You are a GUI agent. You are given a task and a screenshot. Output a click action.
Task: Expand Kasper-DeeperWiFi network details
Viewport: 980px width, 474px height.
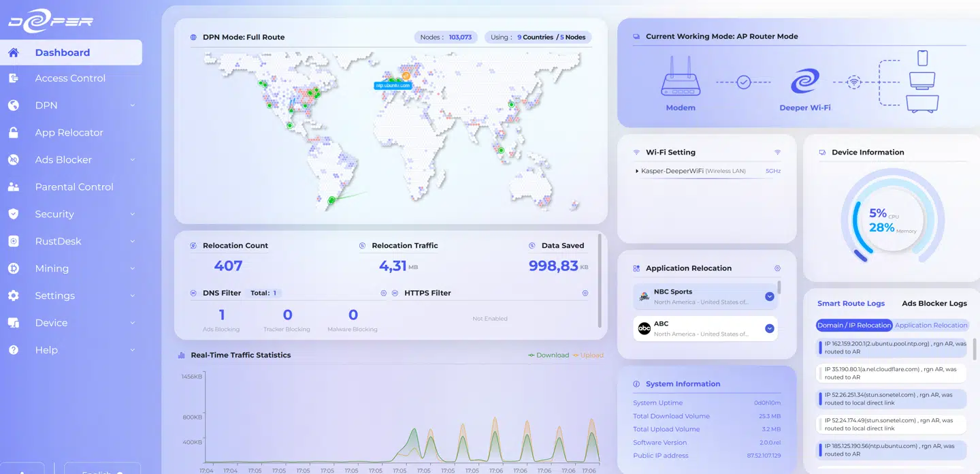click(x=637, y=171)
